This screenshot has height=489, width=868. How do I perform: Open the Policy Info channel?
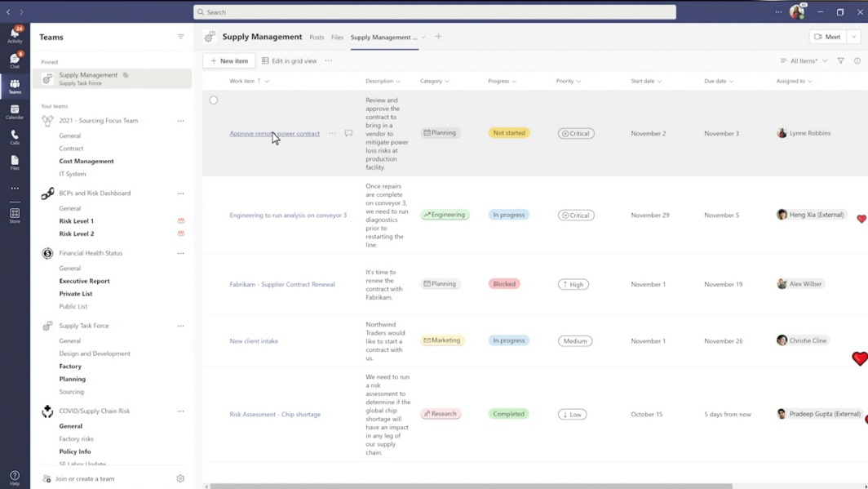[75, 451]
